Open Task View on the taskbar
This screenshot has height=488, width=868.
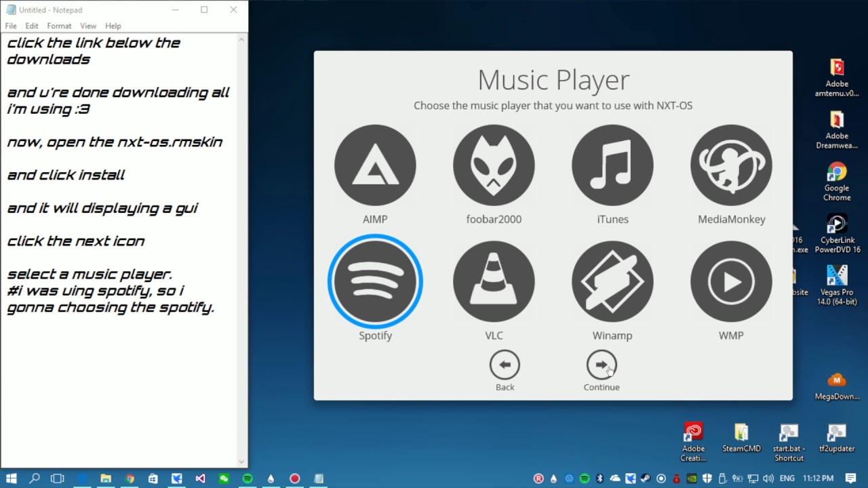coord(58,479)
